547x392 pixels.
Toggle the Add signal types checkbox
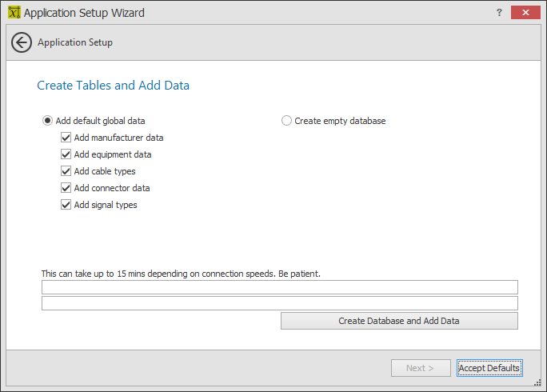66,205
